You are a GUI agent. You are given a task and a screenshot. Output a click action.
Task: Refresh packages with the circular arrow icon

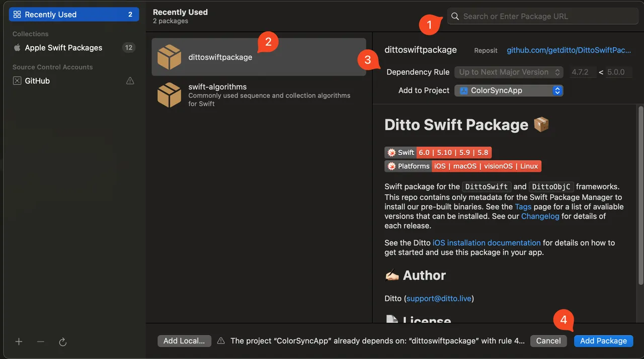coord(63,342)
